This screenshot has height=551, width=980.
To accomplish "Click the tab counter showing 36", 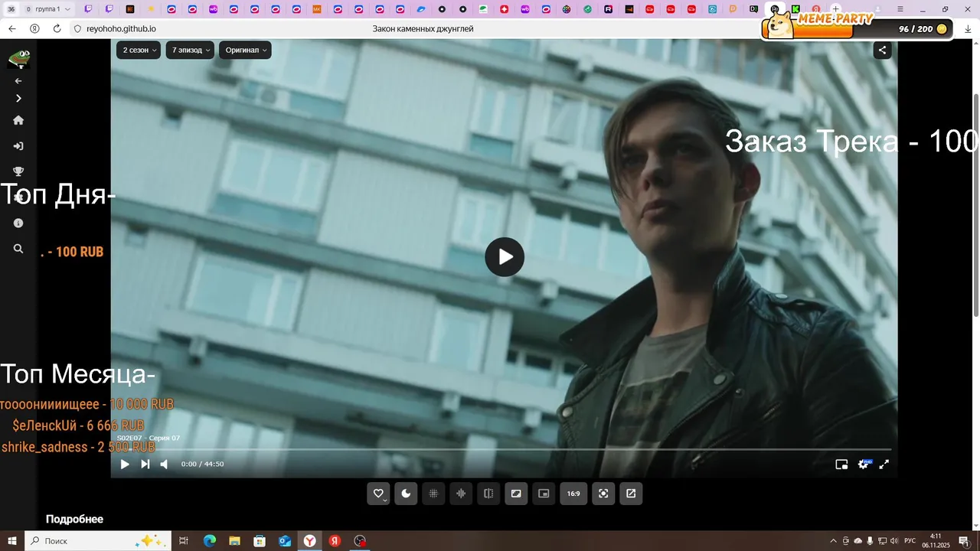I will (x=11, y=9).
